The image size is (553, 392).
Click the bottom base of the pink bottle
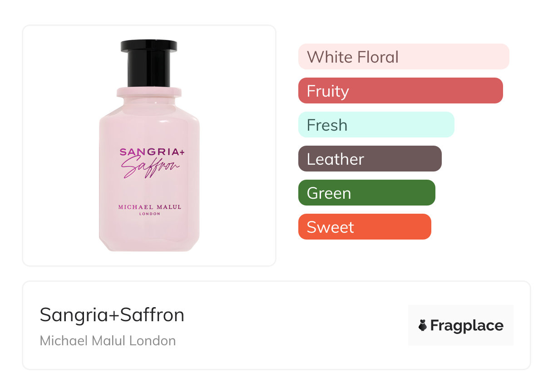[149, 245]
